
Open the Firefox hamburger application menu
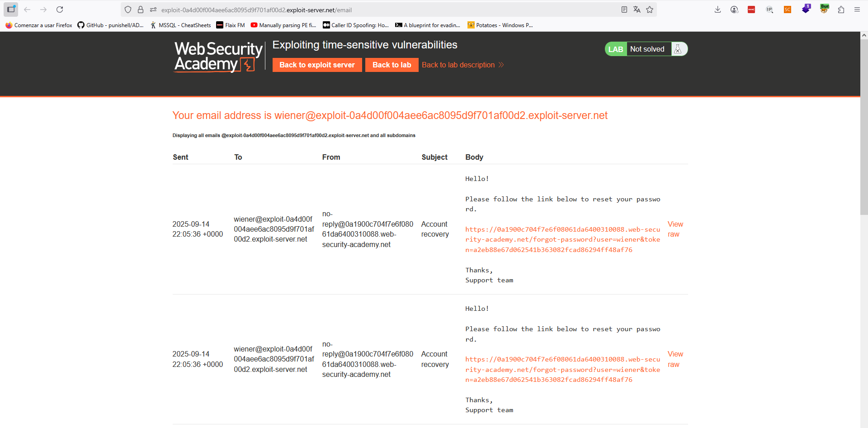pos(857,10)
